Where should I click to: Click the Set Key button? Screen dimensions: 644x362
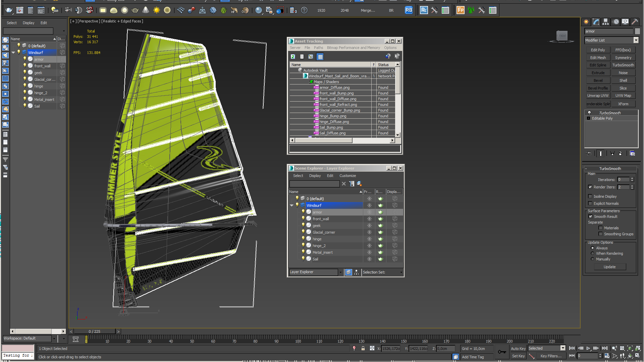click(518, 356)
